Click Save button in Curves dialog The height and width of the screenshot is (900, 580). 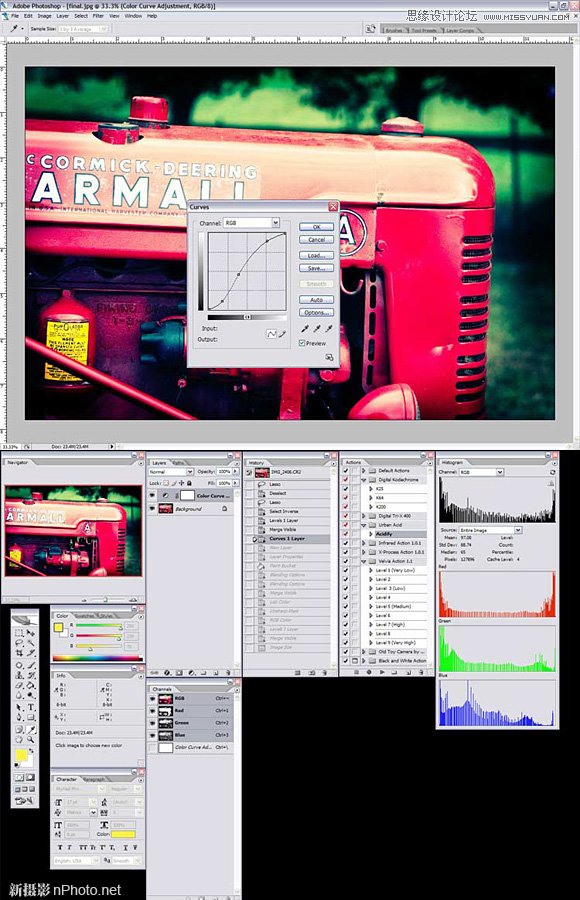[x=316, y=268]
